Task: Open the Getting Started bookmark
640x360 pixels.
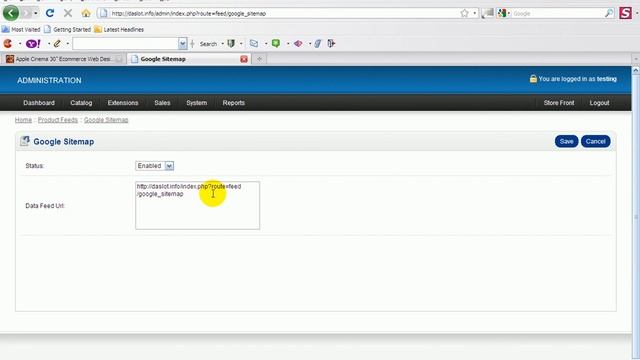Action: point(67,29)
